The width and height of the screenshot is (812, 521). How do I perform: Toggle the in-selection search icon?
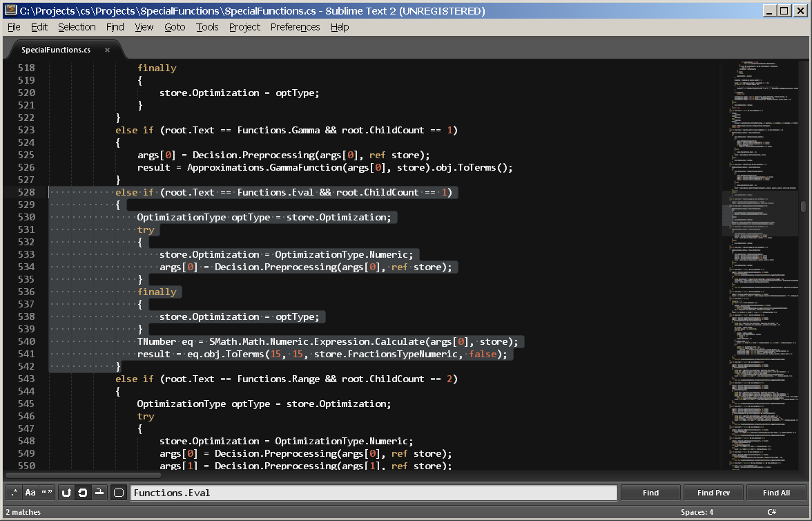[x=99, y=493]
